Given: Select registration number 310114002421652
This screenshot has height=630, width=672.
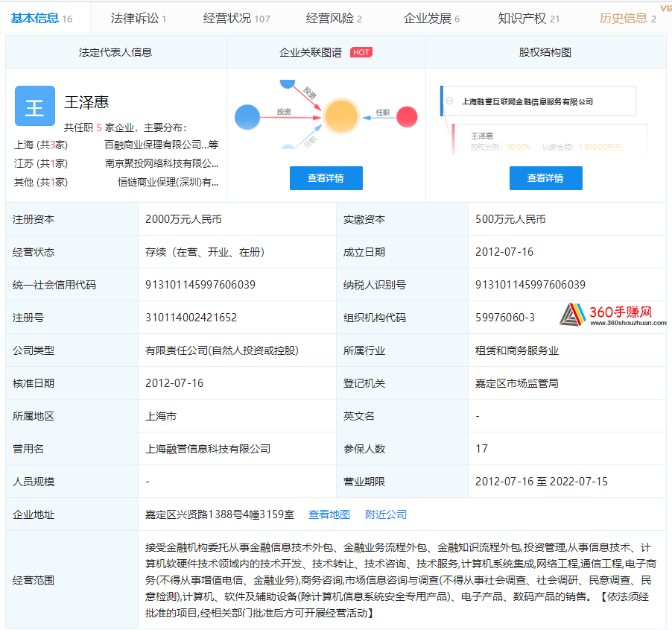Looking at the screenshot, I should pos(191,318).
